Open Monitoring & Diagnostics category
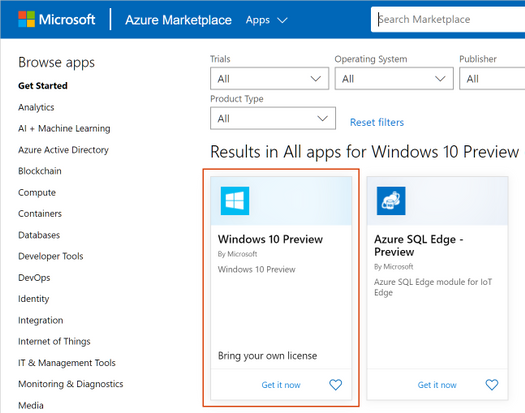The width and height of the screenshot is (525, 413). coord(71,384)
